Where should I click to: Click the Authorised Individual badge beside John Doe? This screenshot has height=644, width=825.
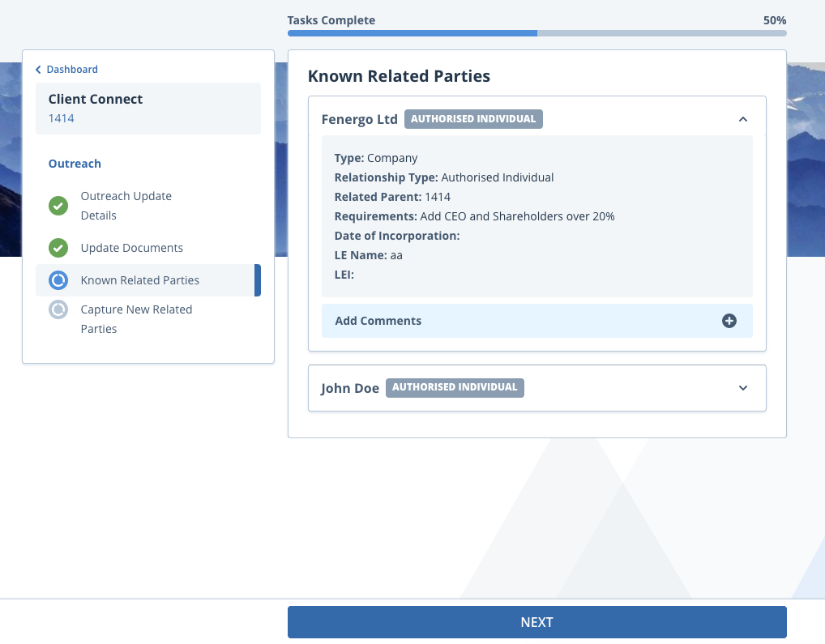pyautogui.click(x=455, y=387)
